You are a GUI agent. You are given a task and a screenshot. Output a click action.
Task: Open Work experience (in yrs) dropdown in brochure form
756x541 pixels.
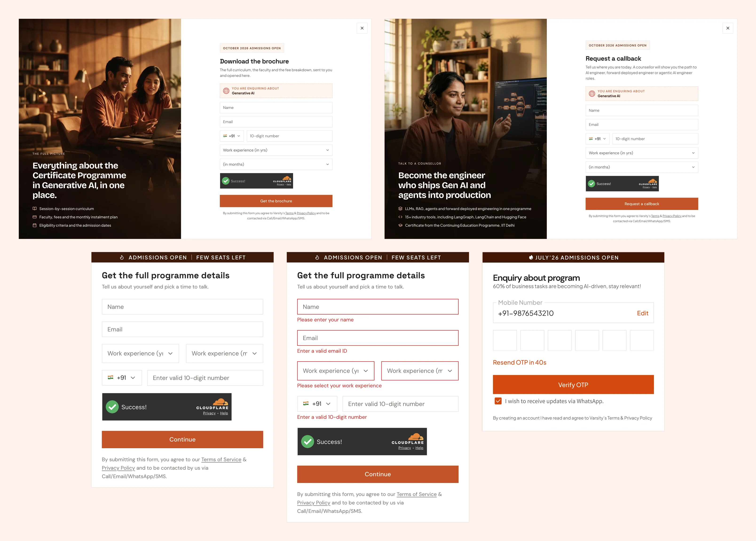pos(276,150)
